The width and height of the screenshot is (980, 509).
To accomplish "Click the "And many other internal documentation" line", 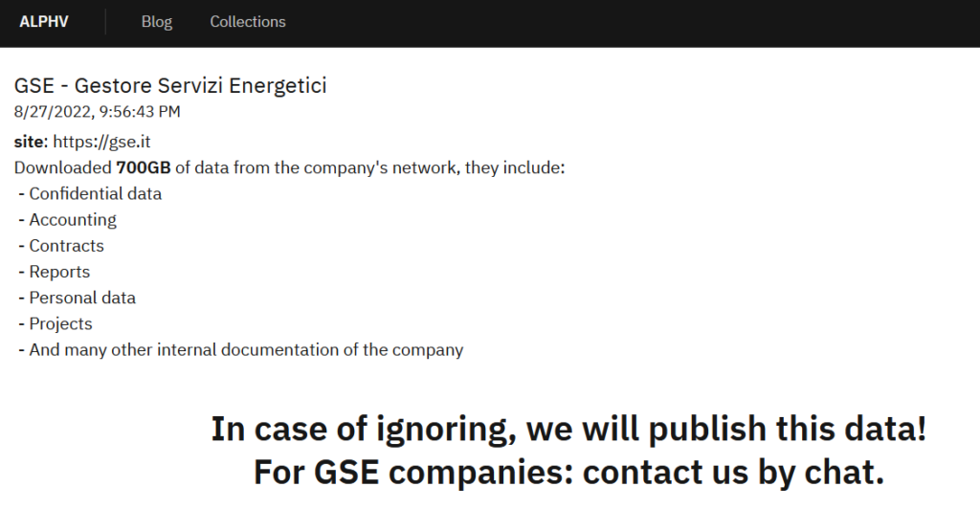I will point(246,349).
